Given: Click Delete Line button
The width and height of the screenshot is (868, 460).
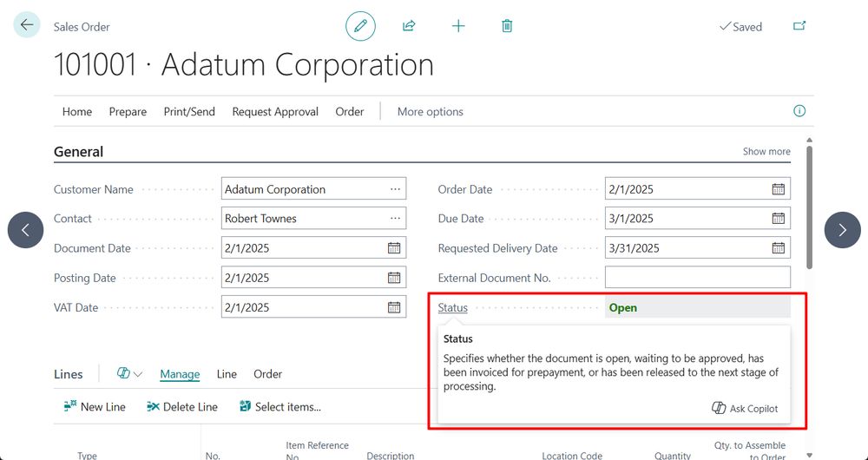Looking at the screenshot, I should (182, 407).
